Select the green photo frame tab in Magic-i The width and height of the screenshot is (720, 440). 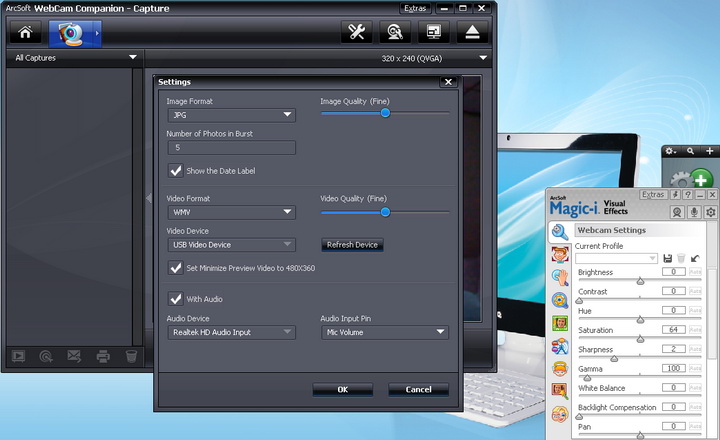(560, 323)
